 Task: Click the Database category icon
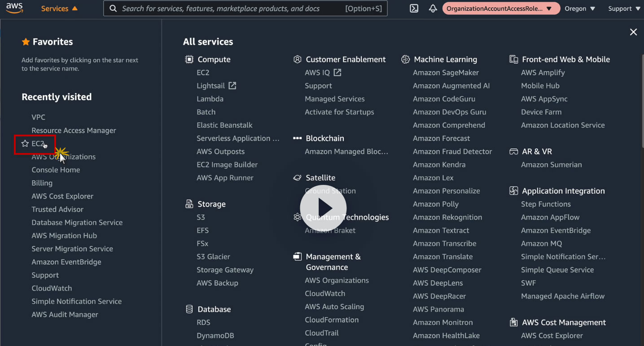[x=189, y=309]
